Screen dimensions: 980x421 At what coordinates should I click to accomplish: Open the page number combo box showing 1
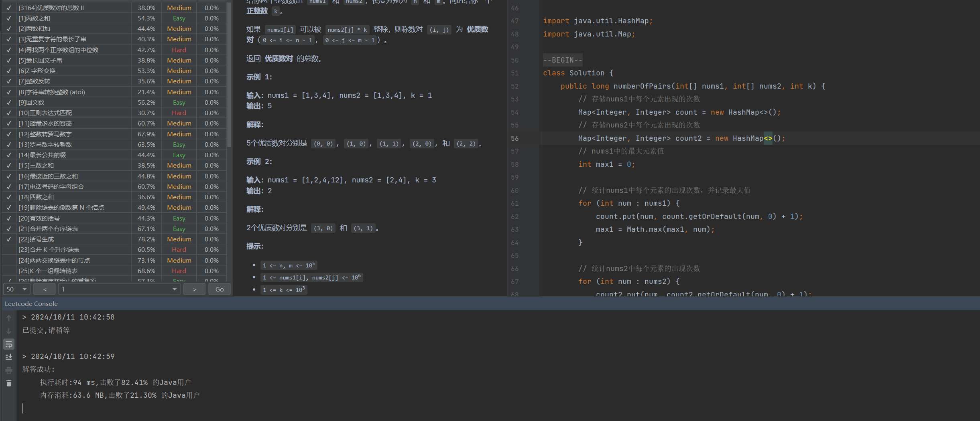click(x=119, y=289)
